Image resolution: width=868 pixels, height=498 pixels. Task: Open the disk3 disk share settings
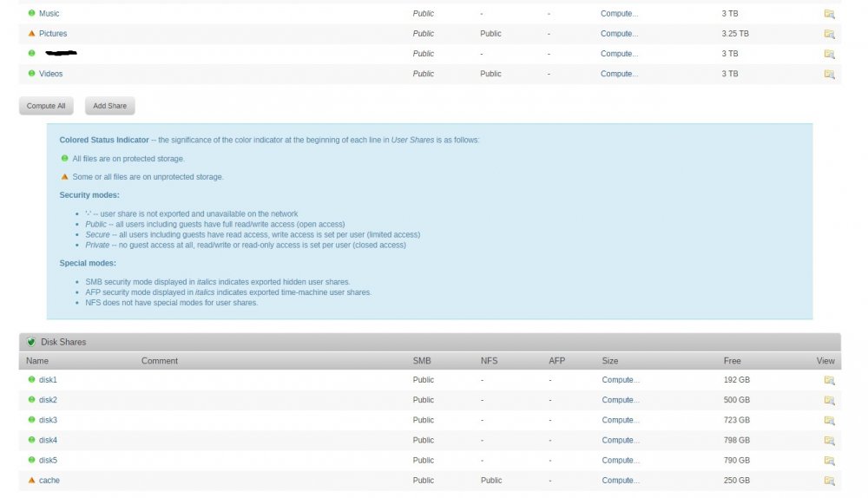point(48,420)
